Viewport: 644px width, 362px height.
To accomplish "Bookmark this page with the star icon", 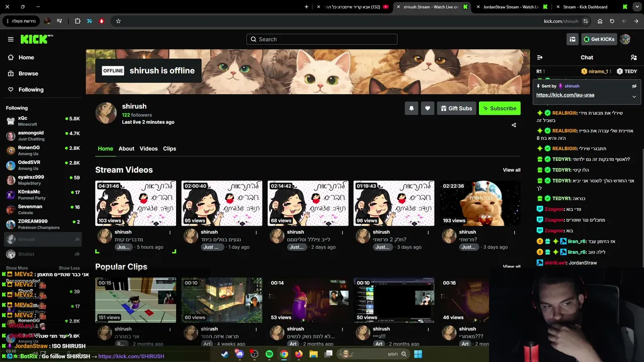I will tap(118, 21).
